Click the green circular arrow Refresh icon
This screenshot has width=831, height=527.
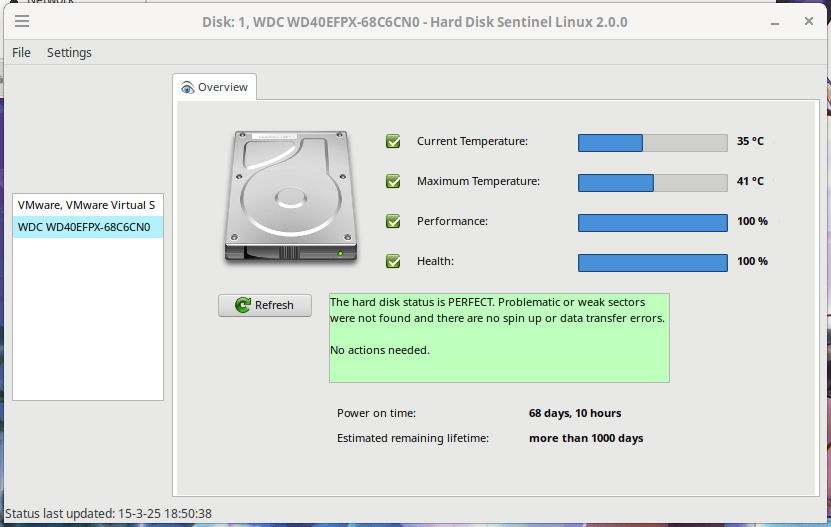tap(243, 305)
